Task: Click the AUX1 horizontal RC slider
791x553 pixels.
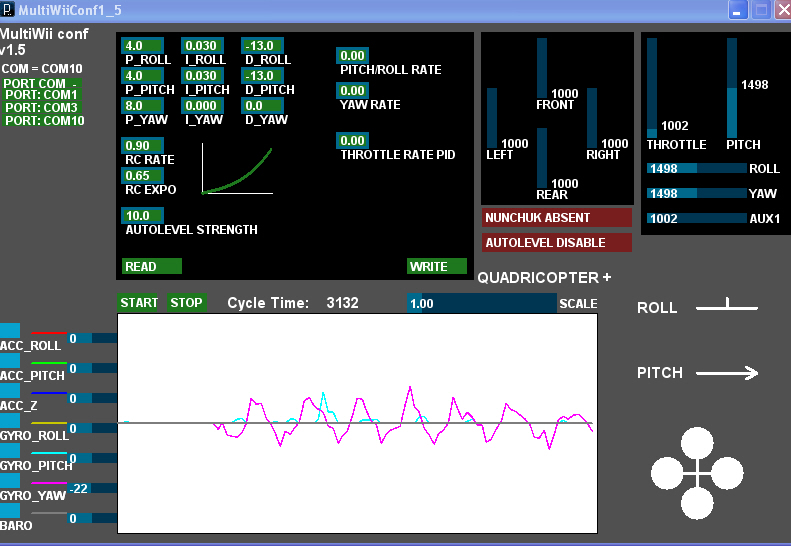Action: [x=697, y=218]
